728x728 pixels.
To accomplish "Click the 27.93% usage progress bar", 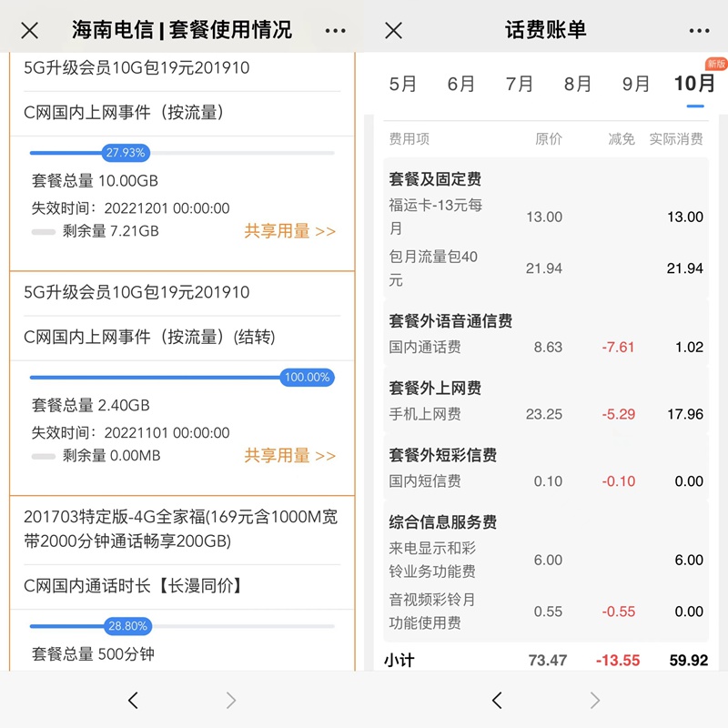I will click(x=182, y=153).
